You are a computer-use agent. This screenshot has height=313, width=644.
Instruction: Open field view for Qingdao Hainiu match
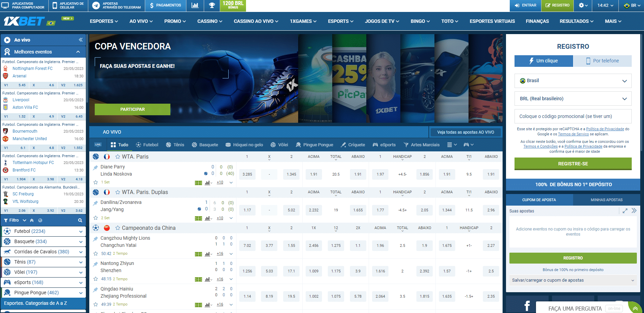[198, 305]
